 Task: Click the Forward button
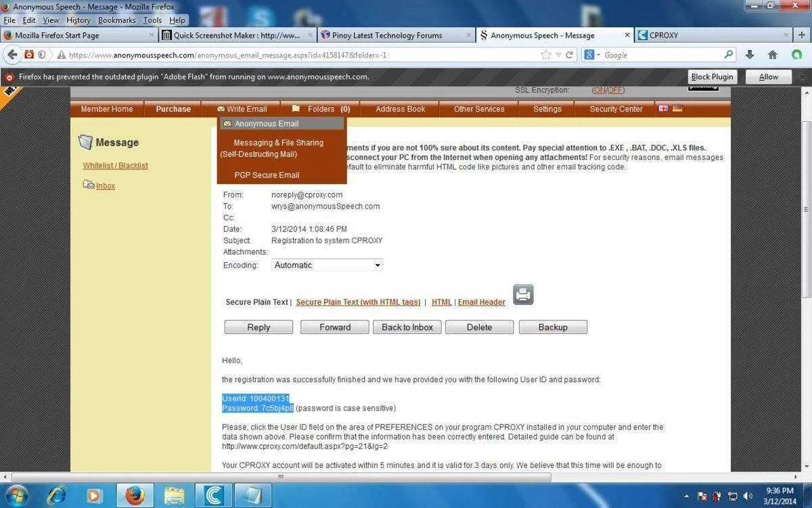[x=335, y=327]
